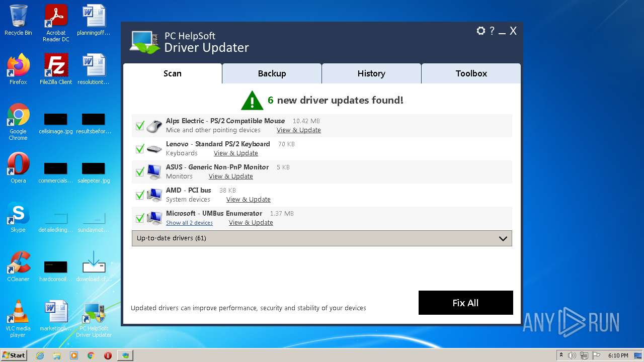Screen dimensions: 644x362
Task: View & Update the Alps Electric mouse driver
Action: (299, 130)
